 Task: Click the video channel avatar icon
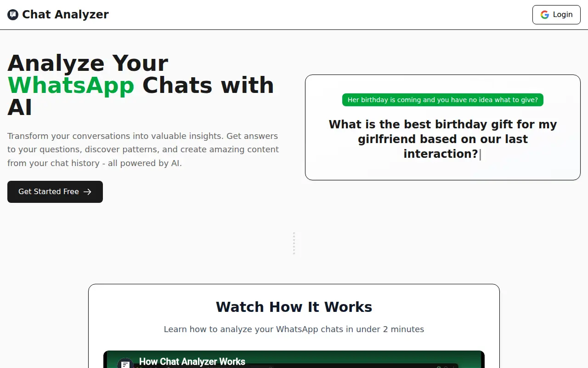click(x=125, y=363)
